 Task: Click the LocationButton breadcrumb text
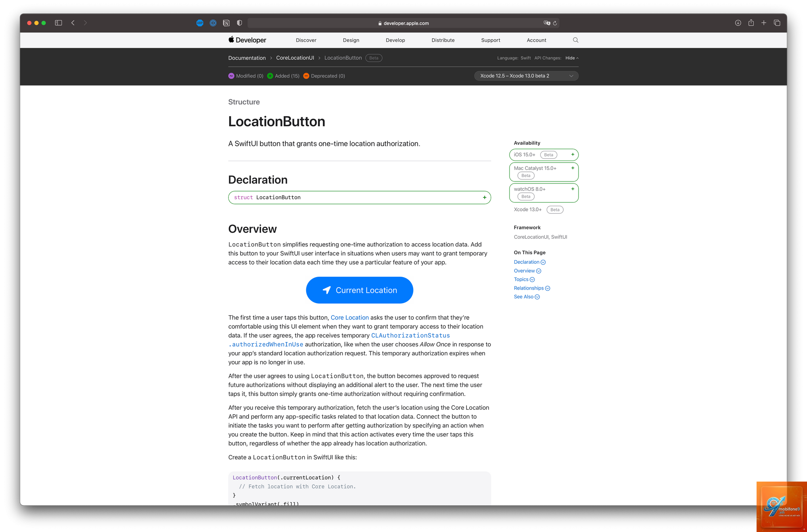coord(343,58)
